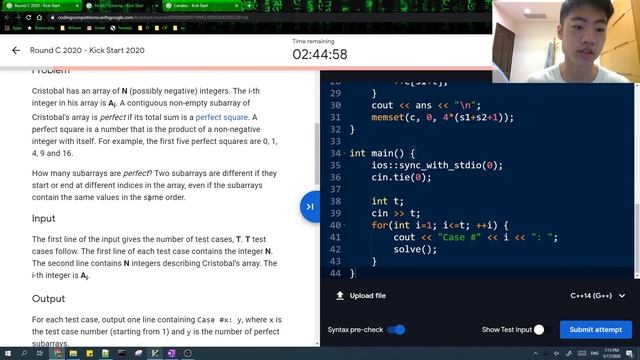Click the browser home icon
The width and height of the screenshot is (640, 360).
pyautogui.click(x=39, y=18)
